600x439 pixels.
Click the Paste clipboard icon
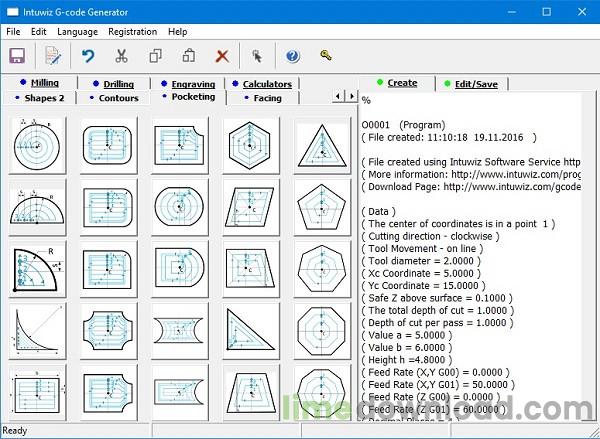click(188, 56)
